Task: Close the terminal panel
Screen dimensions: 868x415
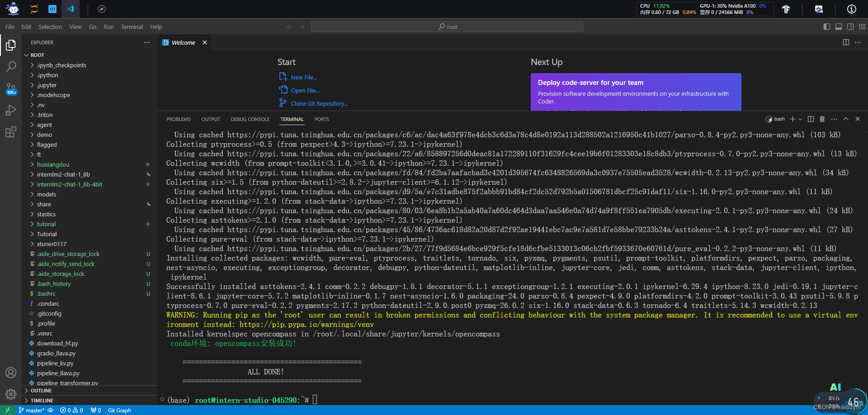Action: pos(858,119)
